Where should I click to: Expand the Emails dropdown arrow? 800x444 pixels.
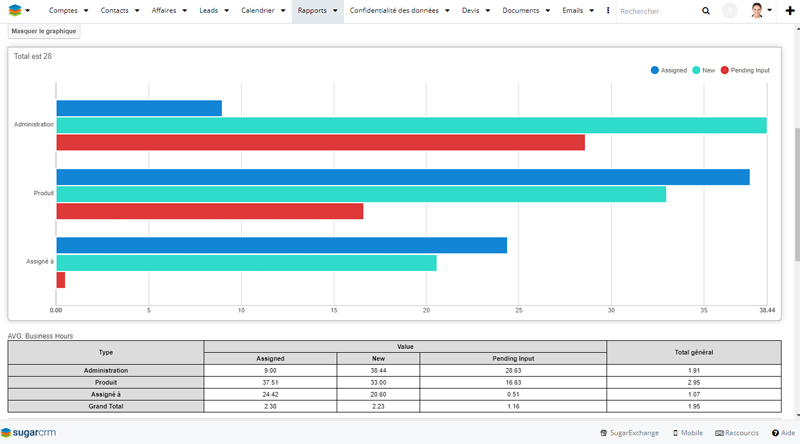click(591, 10)
